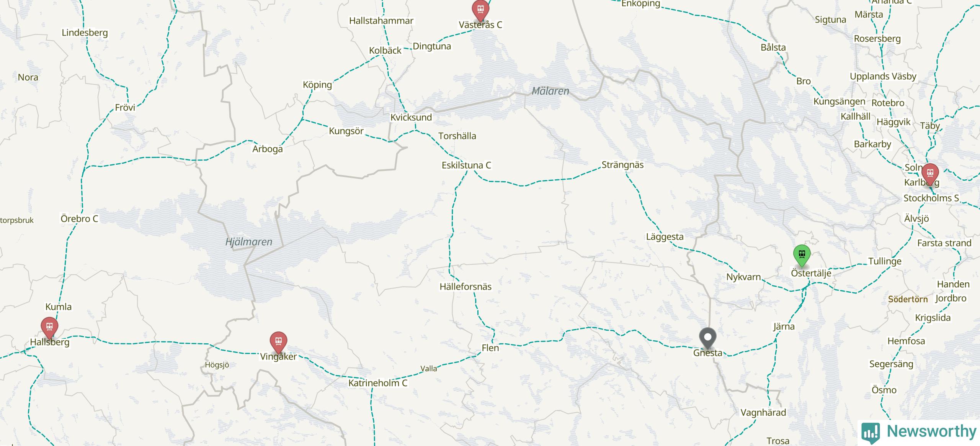The image size is (980, 446).
Task: Click the Flen station label
Action: [490, 348]
